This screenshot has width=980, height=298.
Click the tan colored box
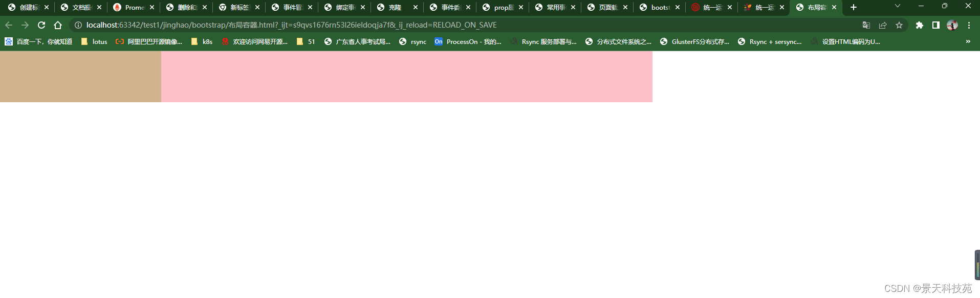coord(80,77)
